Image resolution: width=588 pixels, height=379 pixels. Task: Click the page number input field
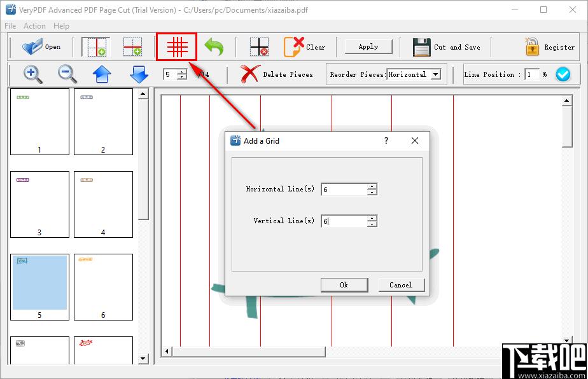click(x=170, y=74)
